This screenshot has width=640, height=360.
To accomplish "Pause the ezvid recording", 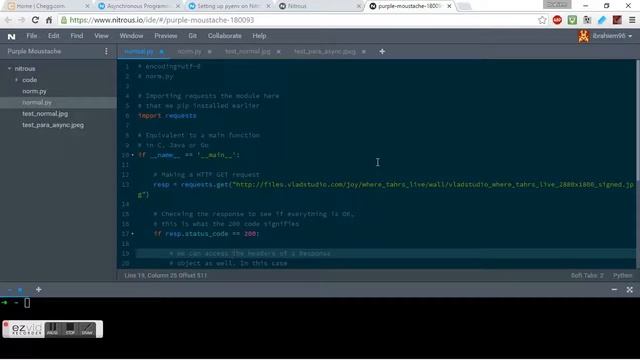I will coord(52,329).
